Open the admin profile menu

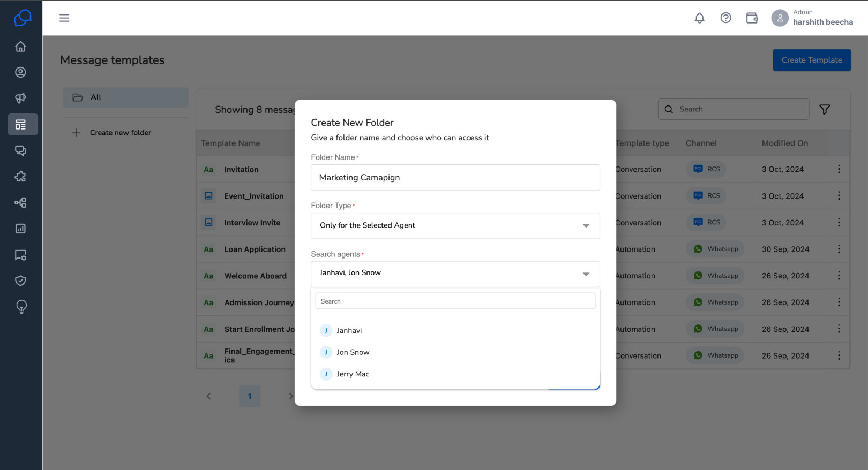click(812, 18)
